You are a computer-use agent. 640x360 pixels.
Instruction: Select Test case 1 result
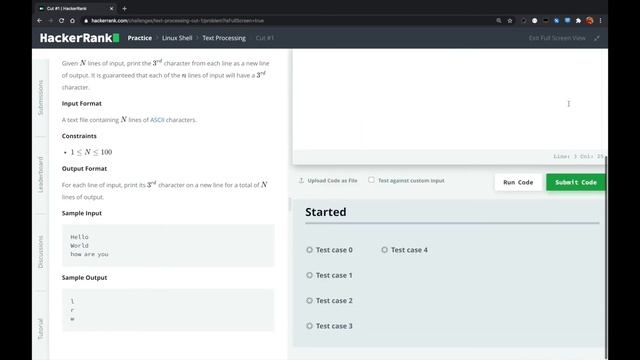tap(329, 275)
